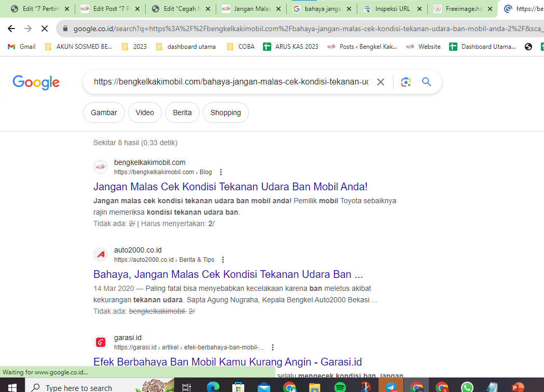Click the forward navigation arrow

coord(28,29)
